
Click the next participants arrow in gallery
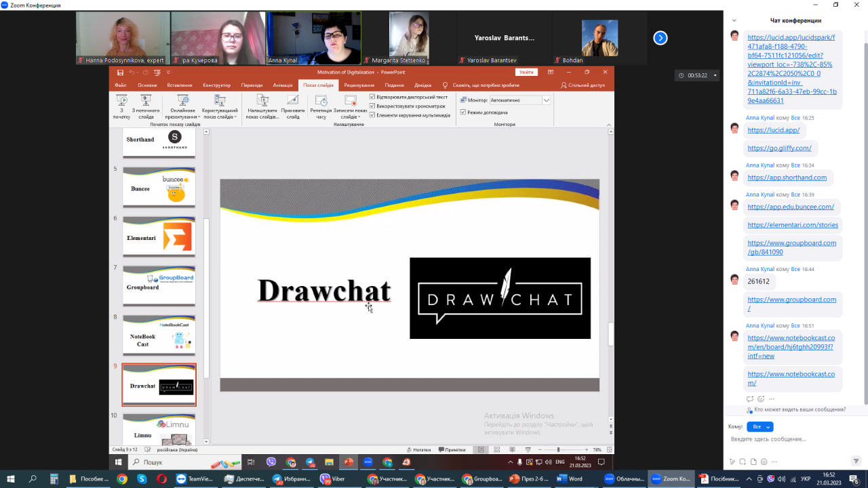[x=660, y=38]
